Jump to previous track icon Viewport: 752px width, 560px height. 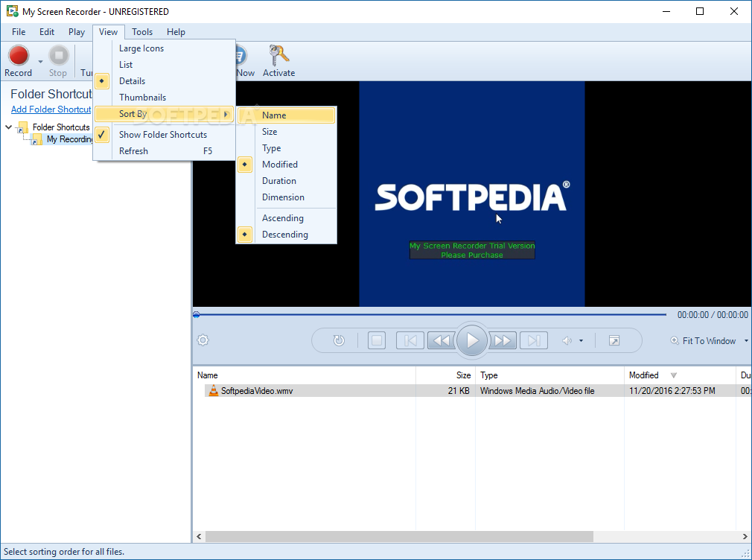(410, 341)
